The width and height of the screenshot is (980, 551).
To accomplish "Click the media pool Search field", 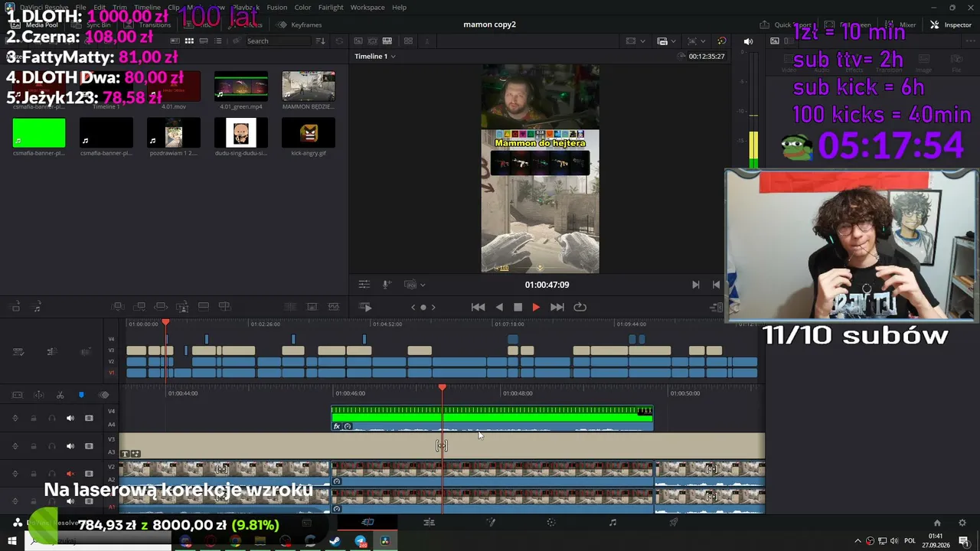I will [x=276, y=41].
